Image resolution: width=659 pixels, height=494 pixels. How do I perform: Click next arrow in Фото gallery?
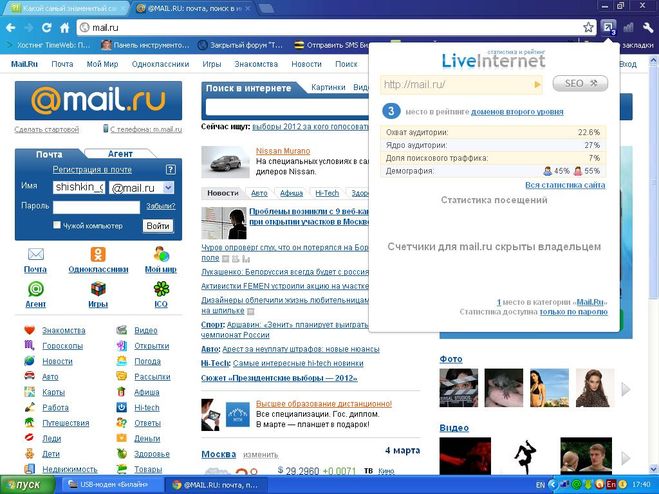point(625,389)
